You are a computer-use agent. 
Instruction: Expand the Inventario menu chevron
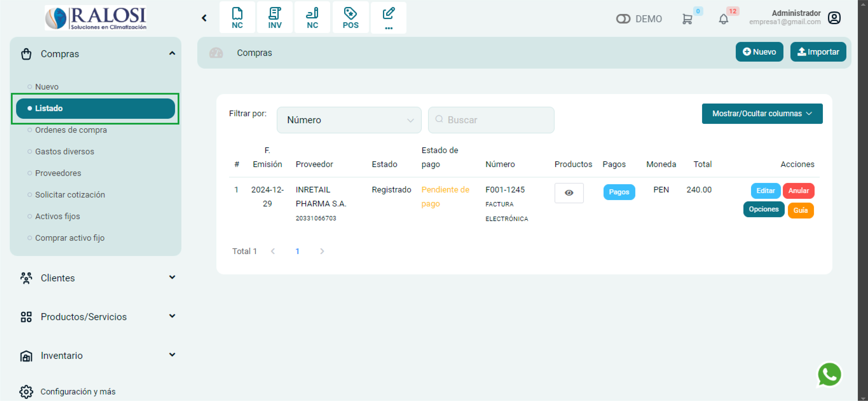pyautogui.click(x=172, y=355)
